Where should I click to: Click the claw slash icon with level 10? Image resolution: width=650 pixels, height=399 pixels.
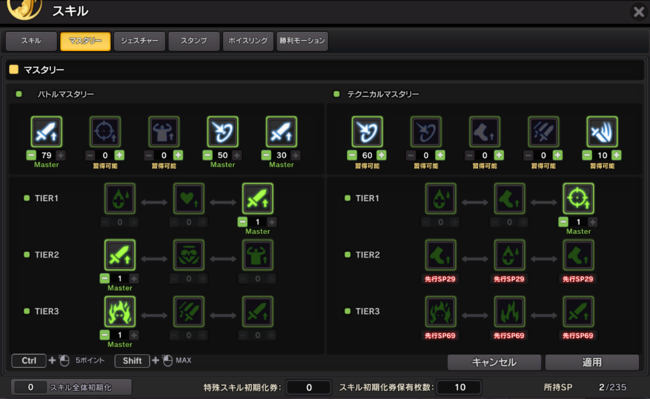[602, 132]
